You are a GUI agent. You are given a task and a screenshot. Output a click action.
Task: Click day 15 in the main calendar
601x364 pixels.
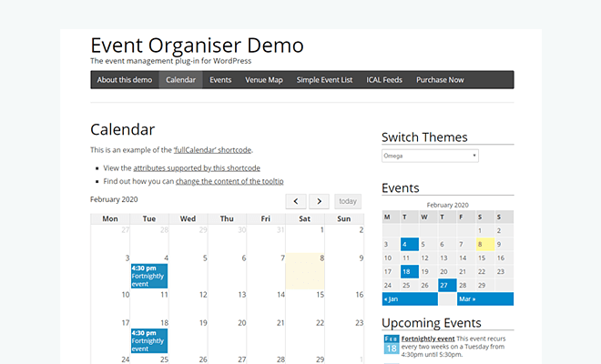pos(305,305)
